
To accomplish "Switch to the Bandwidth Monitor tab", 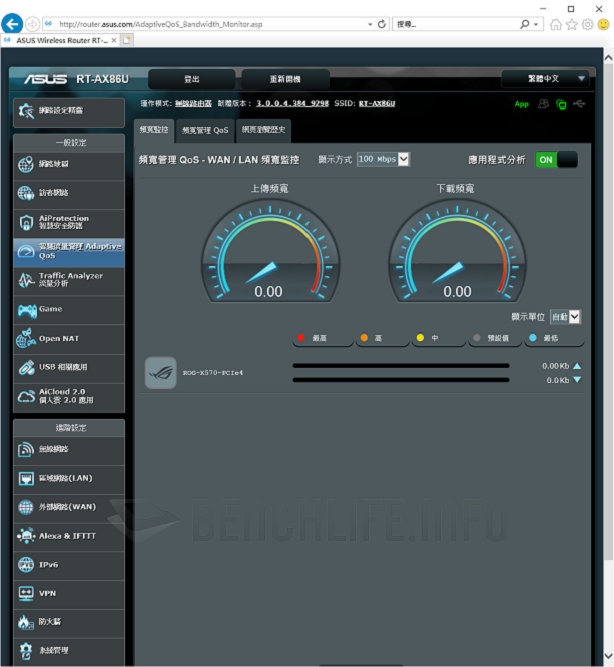I will coord(154,130).
